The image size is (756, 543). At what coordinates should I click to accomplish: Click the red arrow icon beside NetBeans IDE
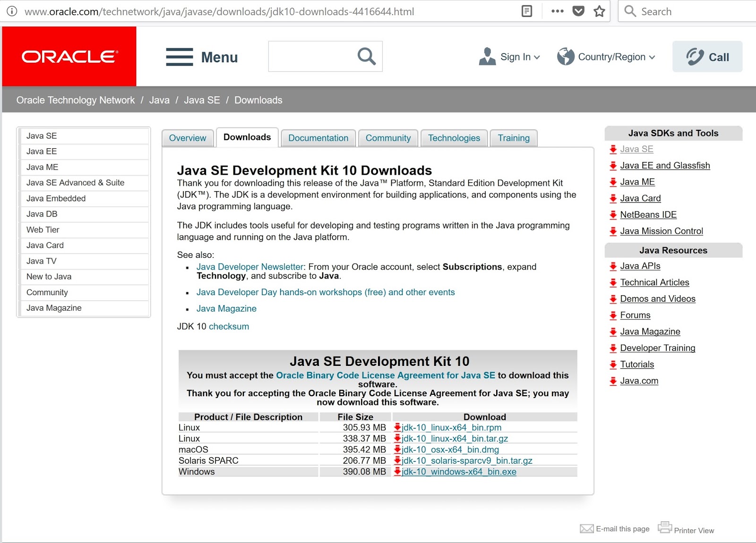613,215
